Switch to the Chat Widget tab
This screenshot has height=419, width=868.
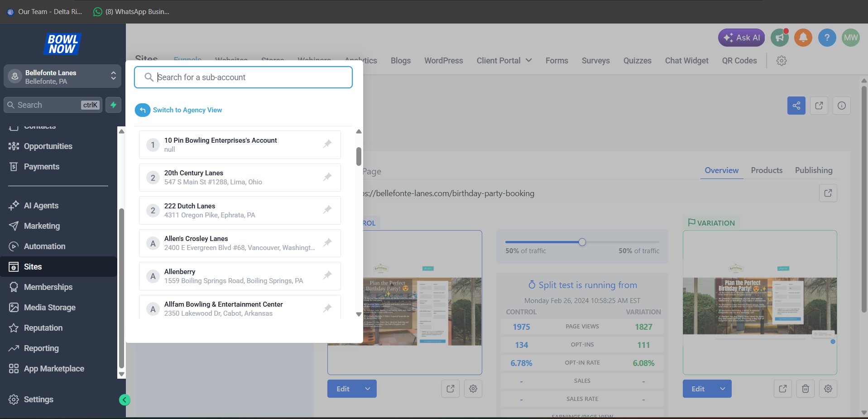point(687,61)
